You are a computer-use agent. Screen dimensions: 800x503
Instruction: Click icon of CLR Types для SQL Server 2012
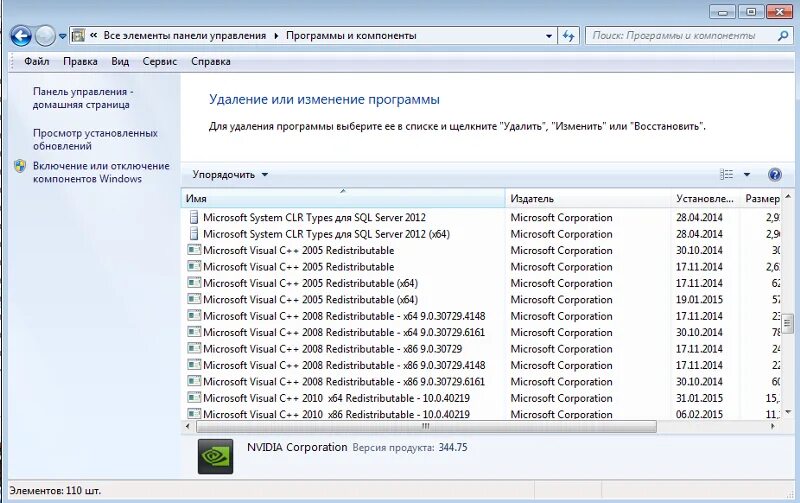tap(194, 217)
